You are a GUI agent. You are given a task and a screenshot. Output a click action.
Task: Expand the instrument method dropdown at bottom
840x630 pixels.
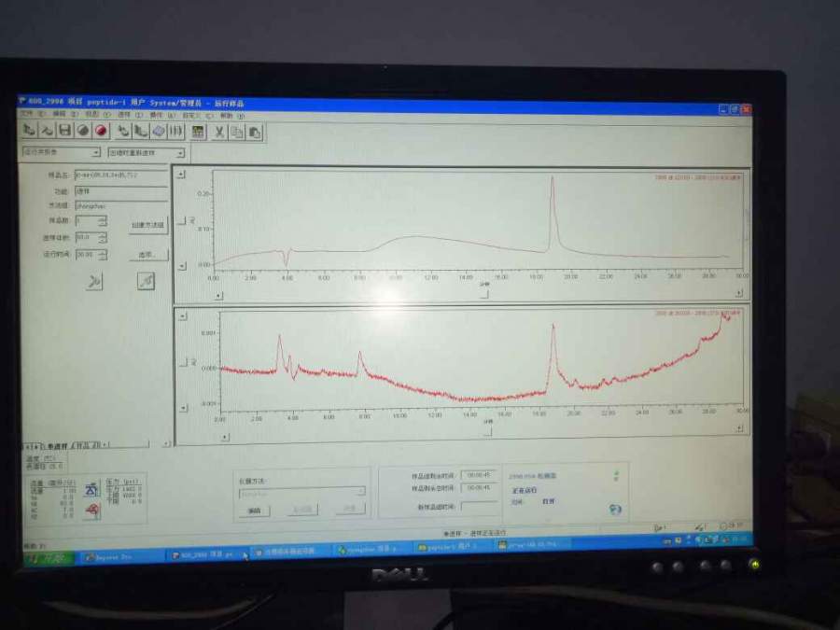[x=361, y=491]
